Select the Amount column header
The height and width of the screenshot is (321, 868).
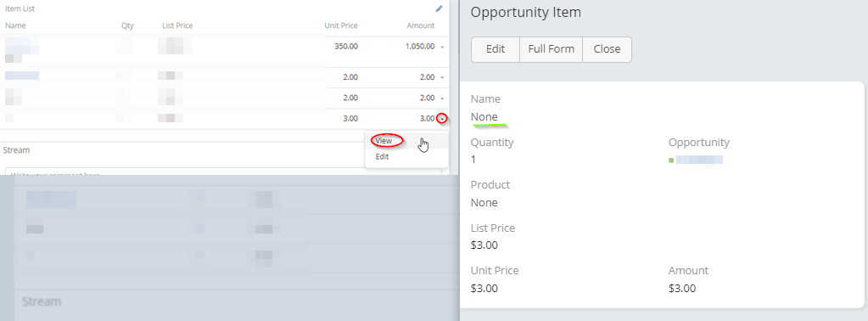pos(421,25)
